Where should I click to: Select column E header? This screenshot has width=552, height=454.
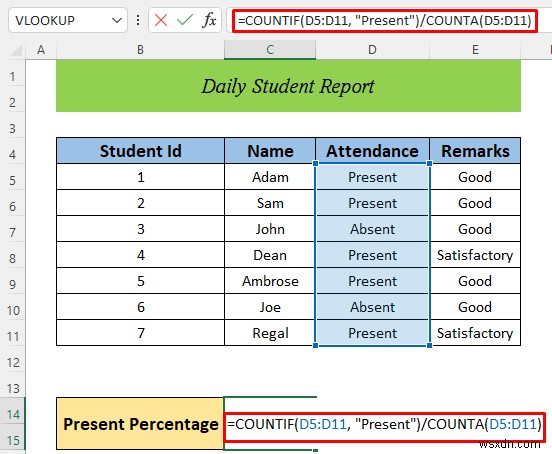tap(475, 50)
